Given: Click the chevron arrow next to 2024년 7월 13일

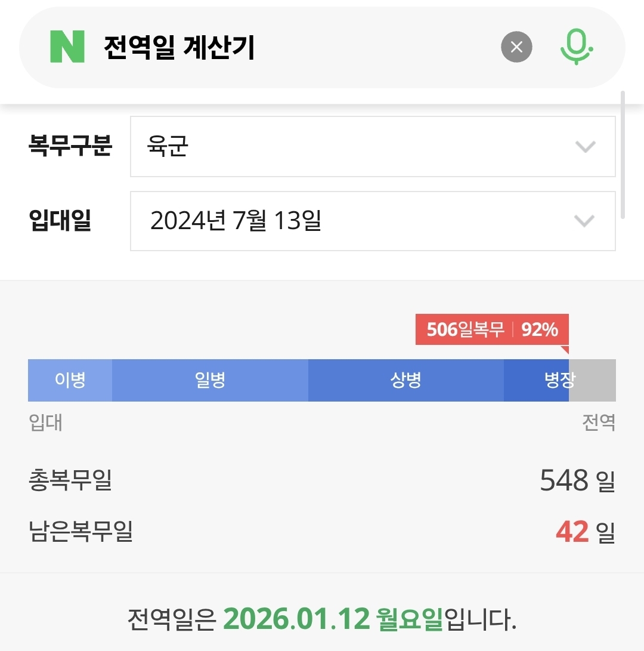Looking at the screenshot, I should point(584,221).
